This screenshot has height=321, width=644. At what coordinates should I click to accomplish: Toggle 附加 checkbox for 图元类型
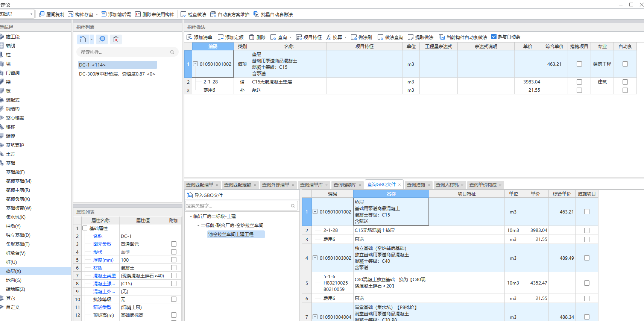coord(174,244)
